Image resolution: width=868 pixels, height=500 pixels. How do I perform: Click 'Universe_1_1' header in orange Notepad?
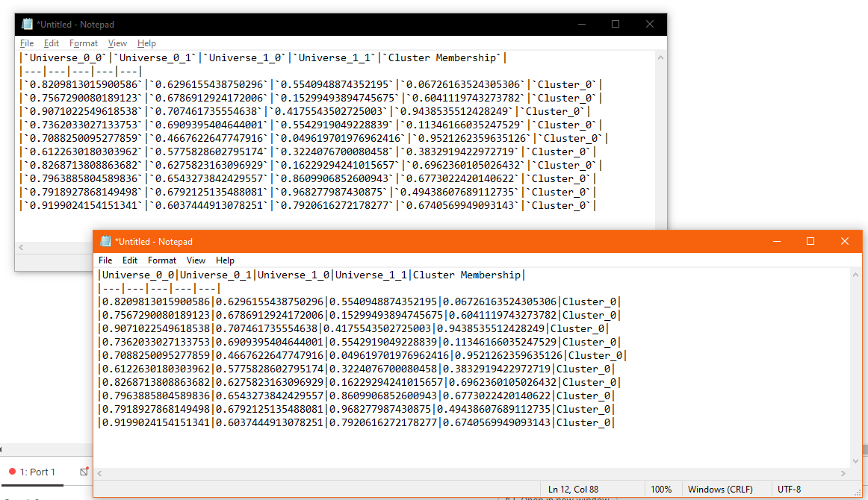click(371, 275)
